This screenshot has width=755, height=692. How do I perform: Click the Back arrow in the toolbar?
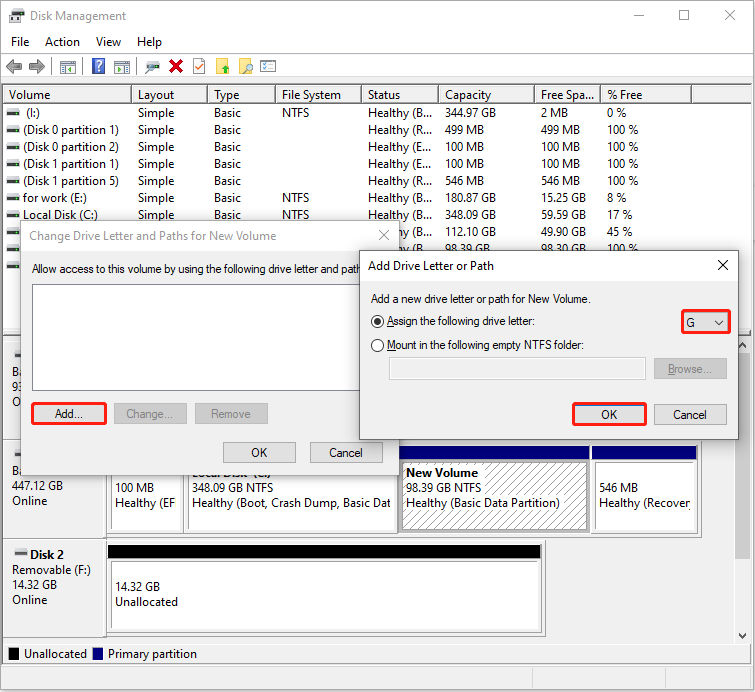tap(14, 66)
